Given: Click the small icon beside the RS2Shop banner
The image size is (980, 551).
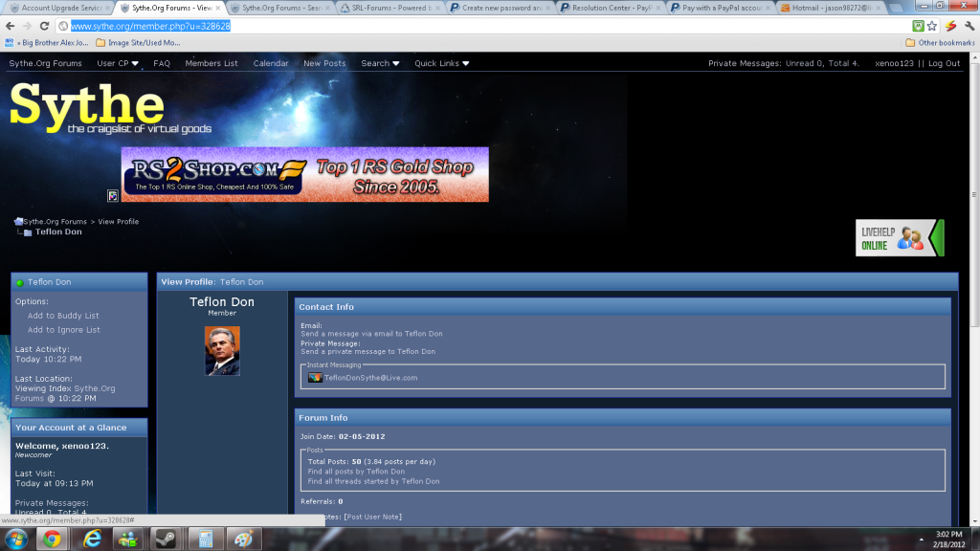Looking at the screenshot, I should pos(113,195).
